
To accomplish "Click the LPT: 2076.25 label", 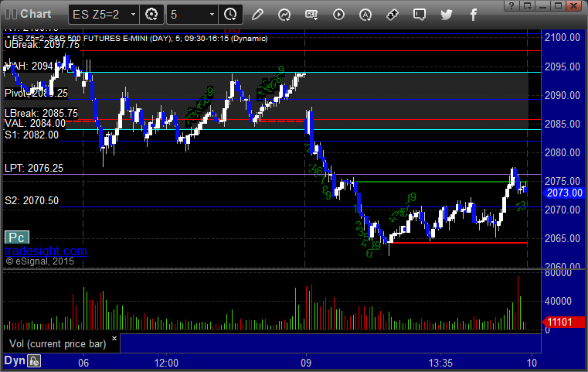I will (34, 168).
